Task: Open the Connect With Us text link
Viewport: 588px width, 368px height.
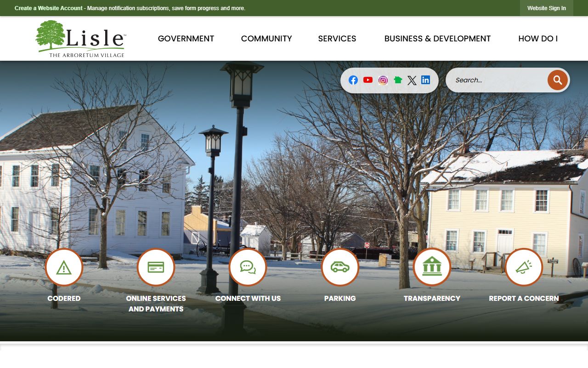Action: point(248,299)
